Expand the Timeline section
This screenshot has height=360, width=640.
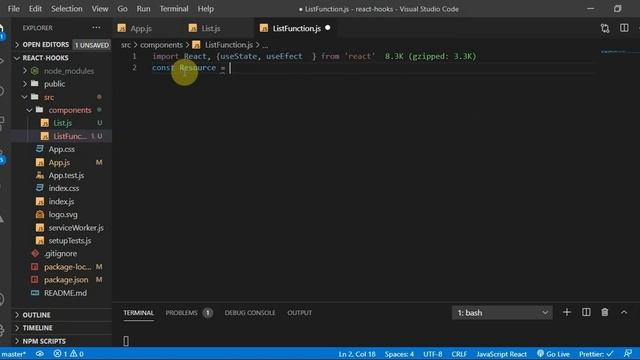37,328
